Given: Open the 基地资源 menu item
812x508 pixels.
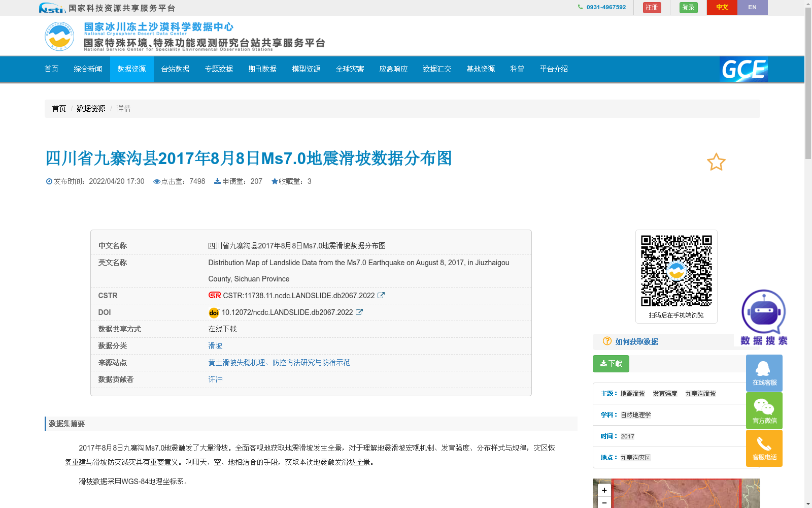Looking at the screenshot, I should point(481,69).
